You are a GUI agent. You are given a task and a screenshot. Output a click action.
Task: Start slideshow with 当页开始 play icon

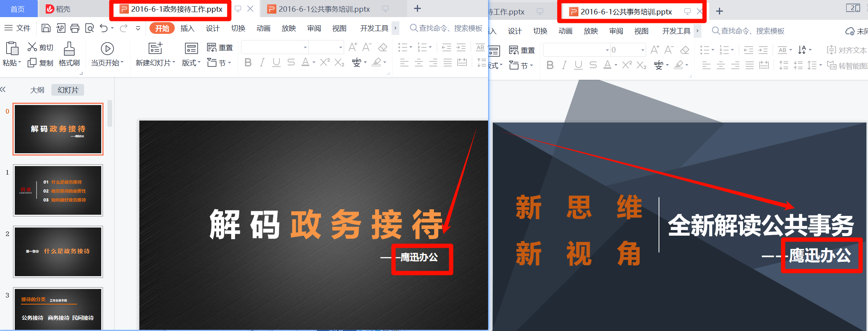[107, 49]
